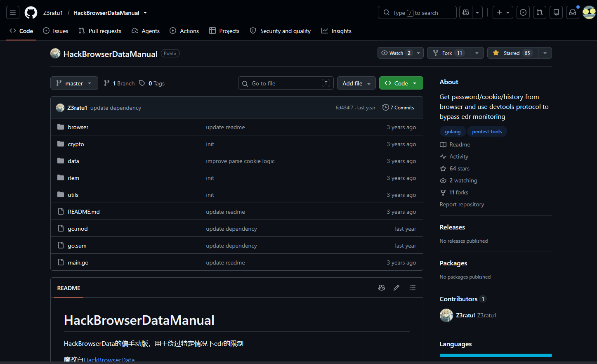Open the issues icon in the header
The width and height of the screenshot is (597, 364).
(x=523, y=13)
